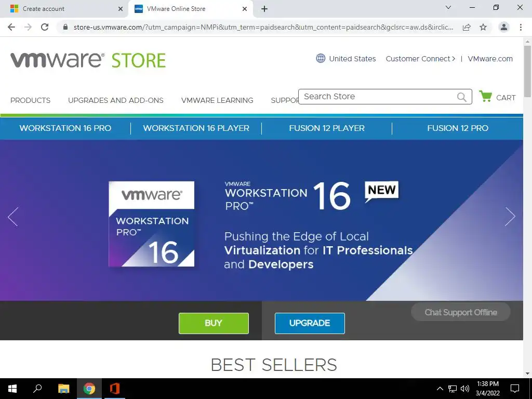Open Windows taskbar search

(37, 389)
